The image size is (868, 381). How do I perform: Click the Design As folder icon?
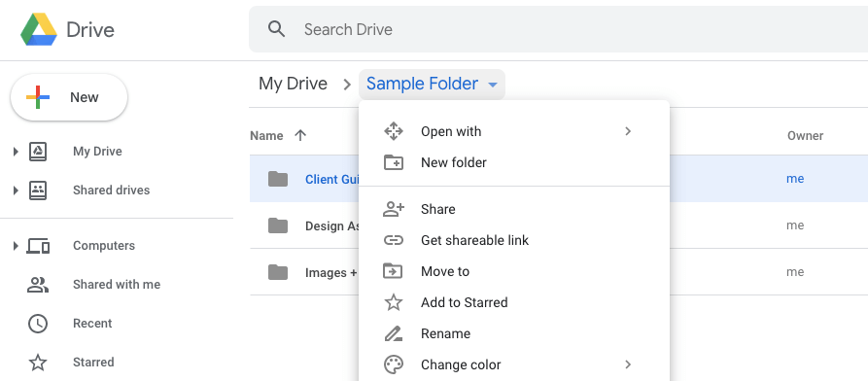point(278,225)
